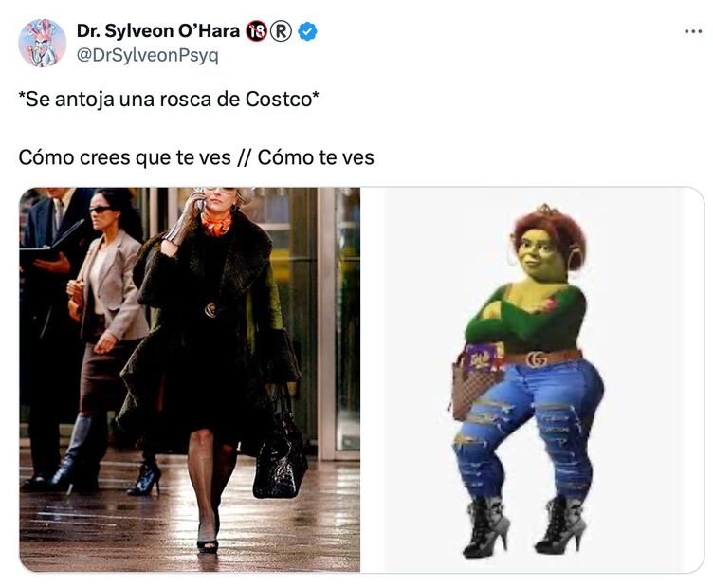713x588 pixels.
Task: Click the tiara on Fiona's head
Action: pyautogui.click(x=546, y=210)
